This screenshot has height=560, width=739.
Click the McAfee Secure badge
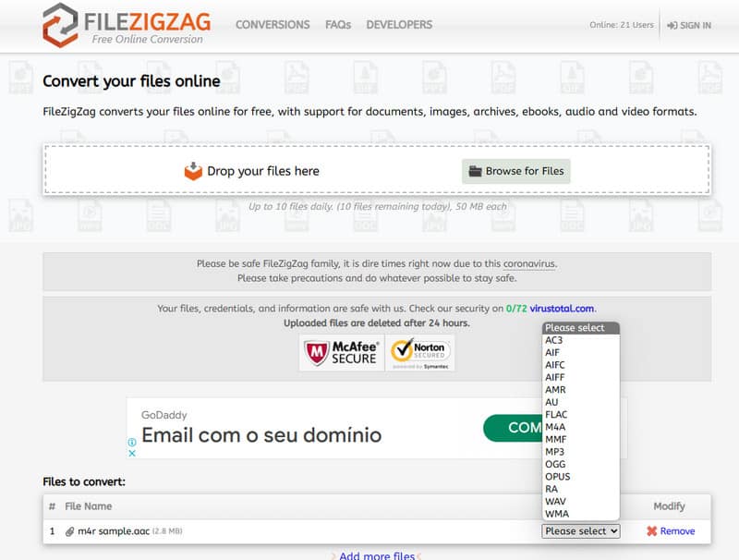coord(342,353)
